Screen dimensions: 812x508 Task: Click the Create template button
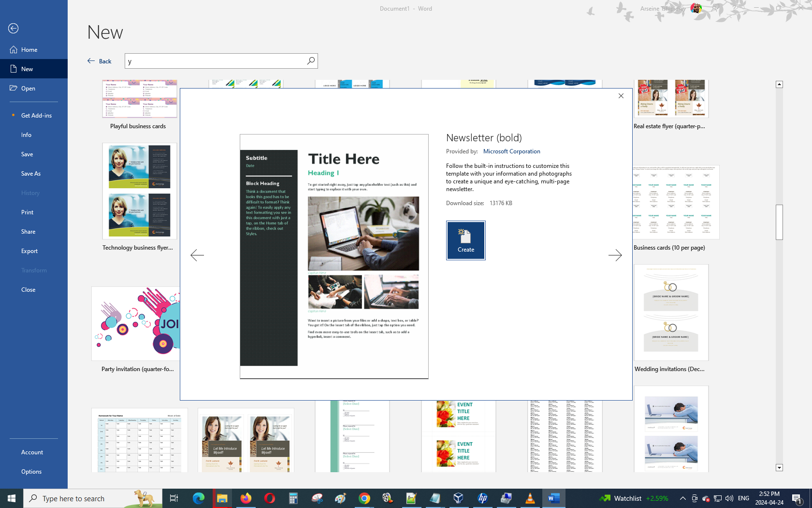(x=465, y=240)
